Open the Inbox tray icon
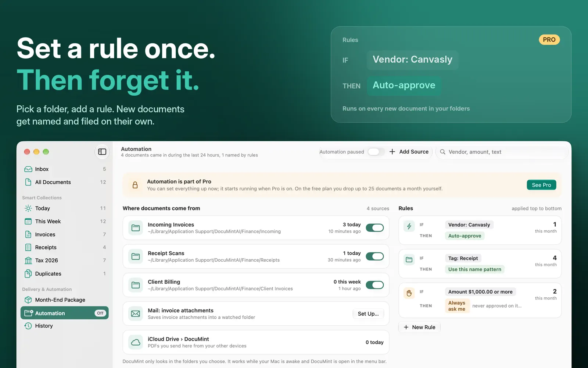 tap(28, 169)
